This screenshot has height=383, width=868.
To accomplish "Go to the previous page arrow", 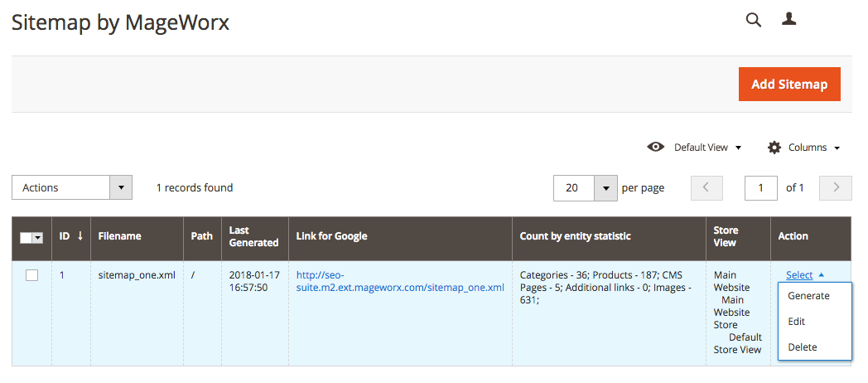I will [706, 188].
